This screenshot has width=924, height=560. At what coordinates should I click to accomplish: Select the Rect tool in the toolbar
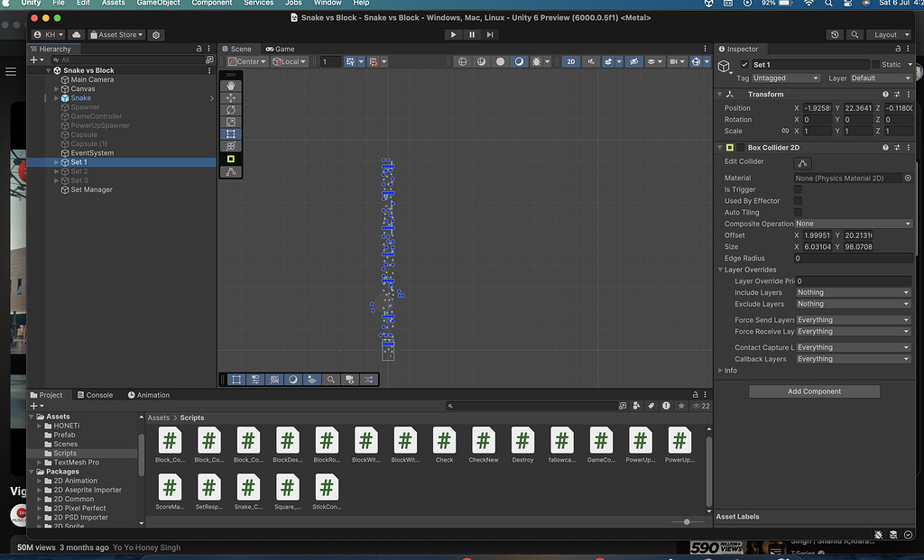(230, 133)
